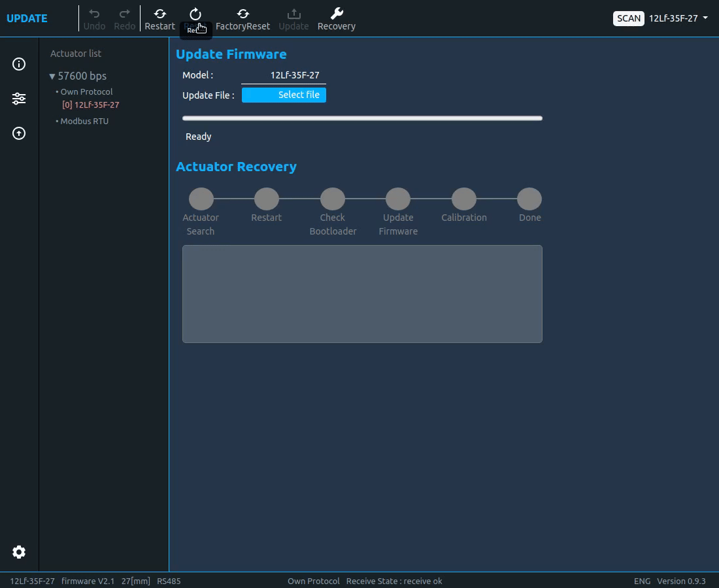The width and height of the screenshot is (719, 588).
Task: Select Modbus RTU in actuator list
Action: (x=84, y=122)
